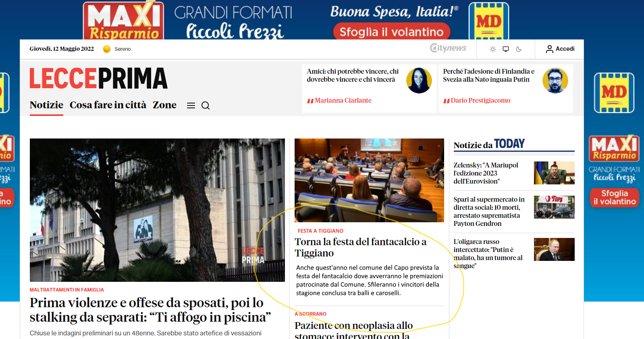This screenshot has height=339, width=644.
Task: Expand the hamburger menu
Action: point(191,105)
